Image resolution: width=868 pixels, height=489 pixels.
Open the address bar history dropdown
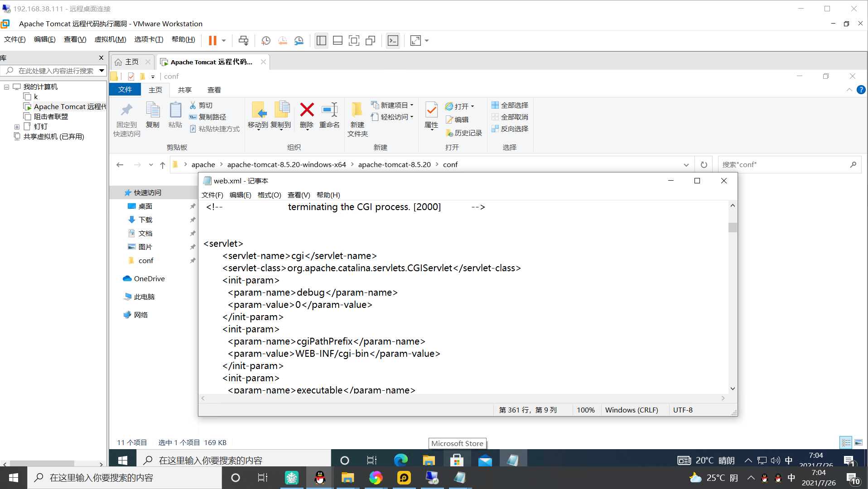pos(686,165)
